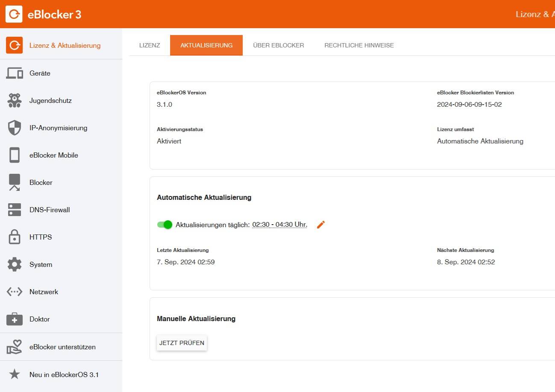Click the Automatische Aktualisierung section heading
This screenshot has width=555, height=392.
click(x=204, y=197)
